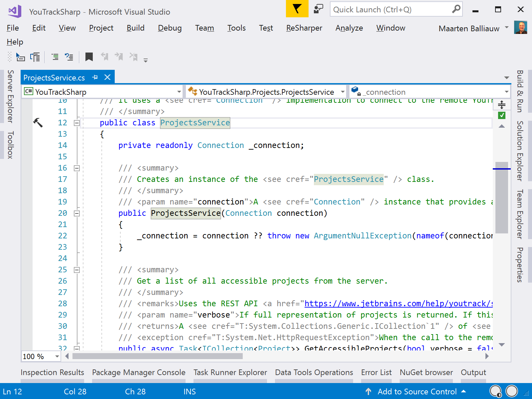This screenshot has height=399, width=532.
Task: Click the vertical scrollbar down arrow
Action: 502,345
